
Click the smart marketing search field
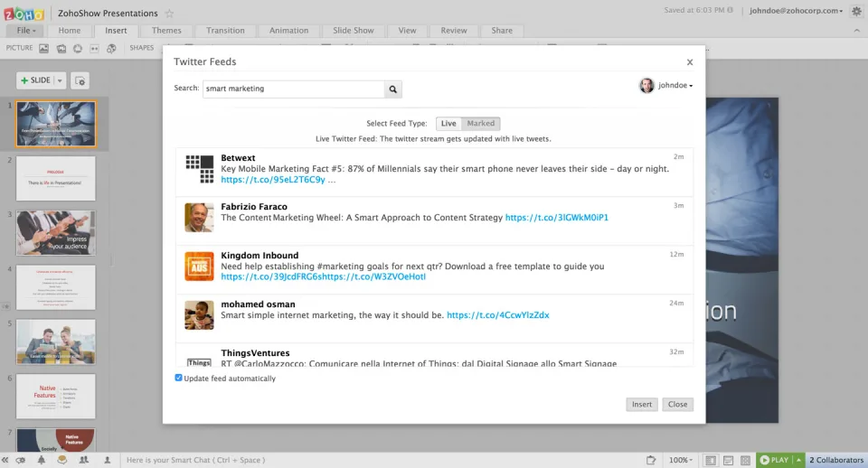293,89
